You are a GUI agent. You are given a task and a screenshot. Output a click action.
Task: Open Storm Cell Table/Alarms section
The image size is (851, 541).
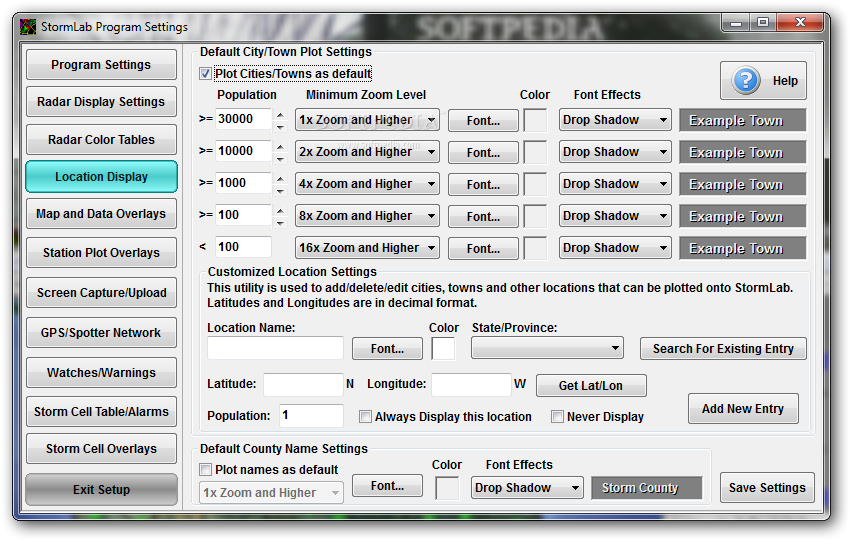coord(101,412)
